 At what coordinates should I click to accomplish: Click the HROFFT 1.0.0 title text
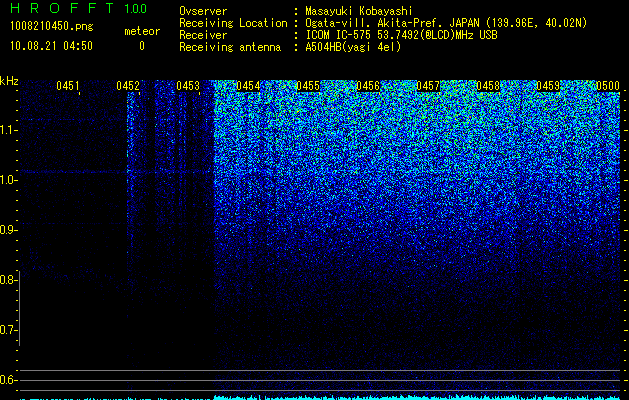click(x=78, y=8)
